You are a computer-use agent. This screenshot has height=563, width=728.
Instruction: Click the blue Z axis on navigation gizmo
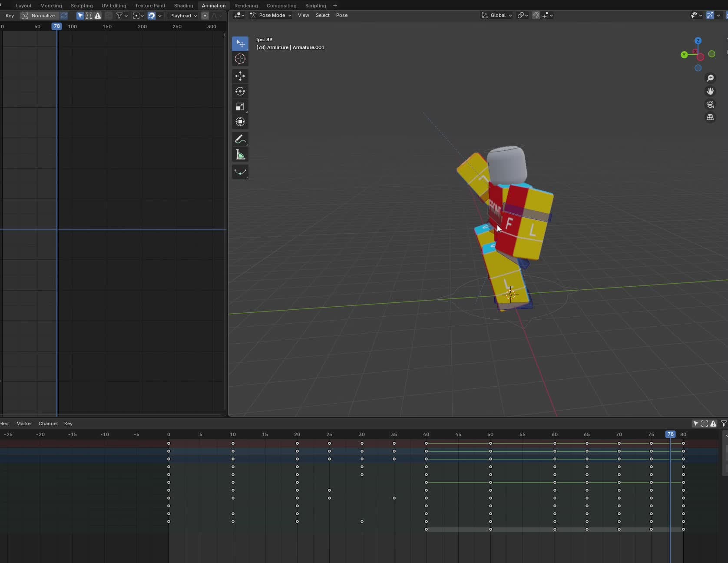[698, 41]
